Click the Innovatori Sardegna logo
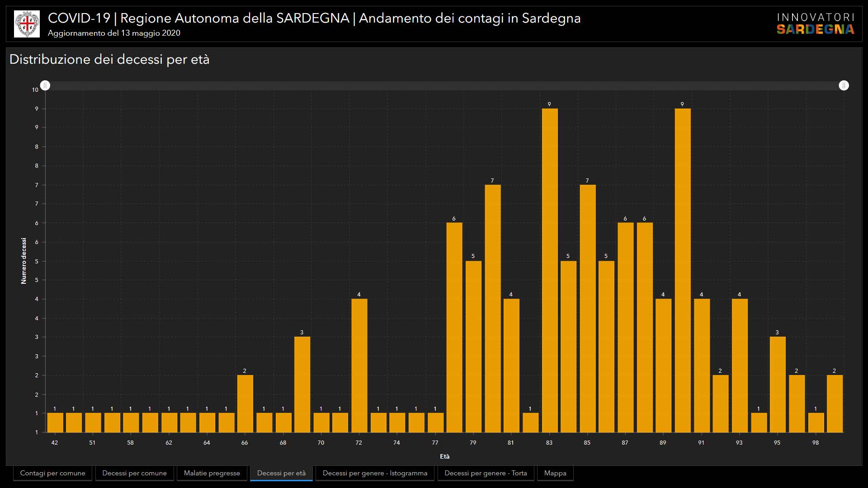Viewport: 868px width, 488px height. (815, 23)
